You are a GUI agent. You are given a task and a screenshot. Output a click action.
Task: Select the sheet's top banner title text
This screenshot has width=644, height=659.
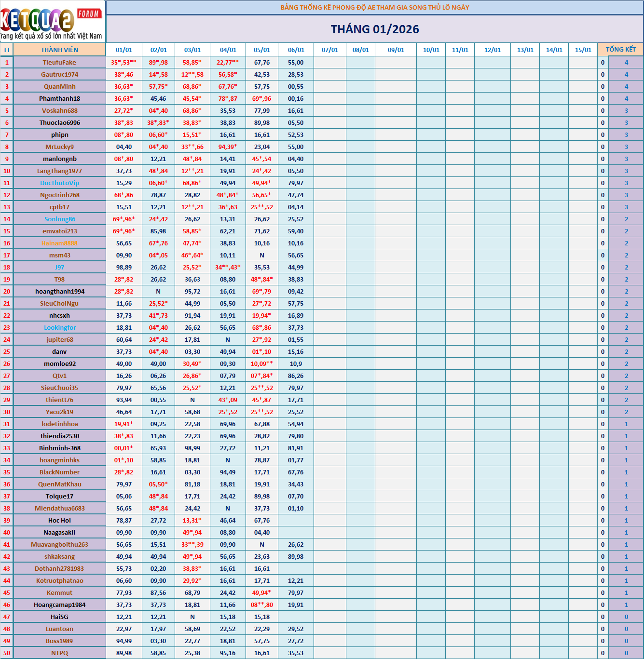coord(374,7)
